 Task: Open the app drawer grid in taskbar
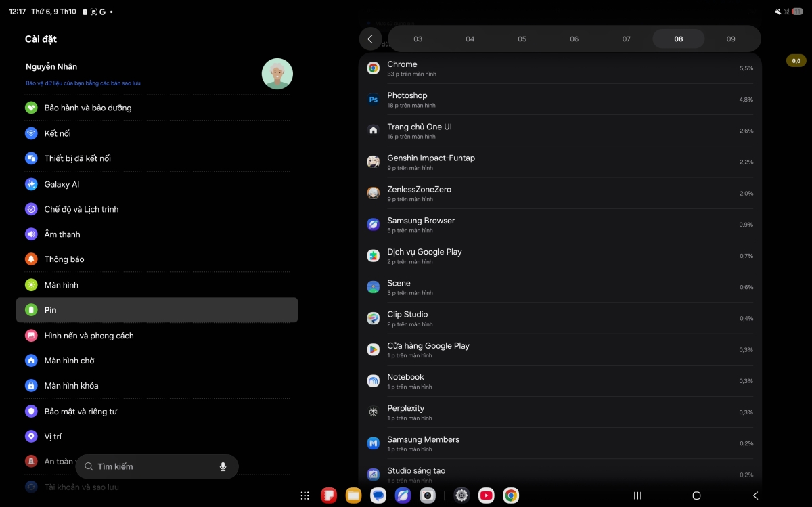pos(304,496)
